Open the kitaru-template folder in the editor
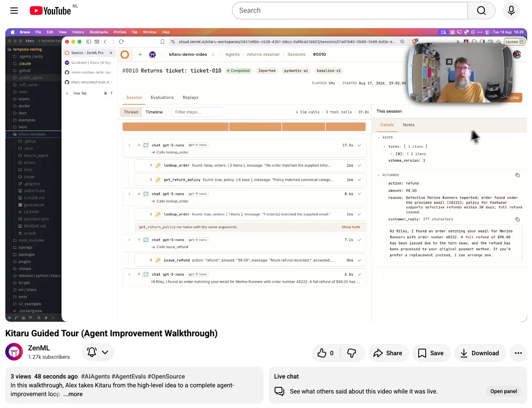The width and height of the screenshot is (532, 408). 33,134
